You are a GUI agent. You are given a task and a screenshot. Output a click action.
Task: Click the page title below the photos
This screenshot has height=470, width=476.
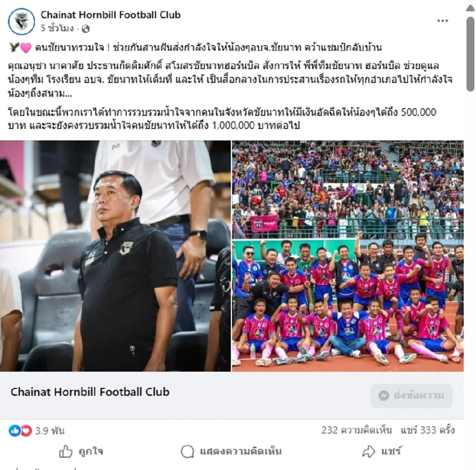(x=90, y=392)
